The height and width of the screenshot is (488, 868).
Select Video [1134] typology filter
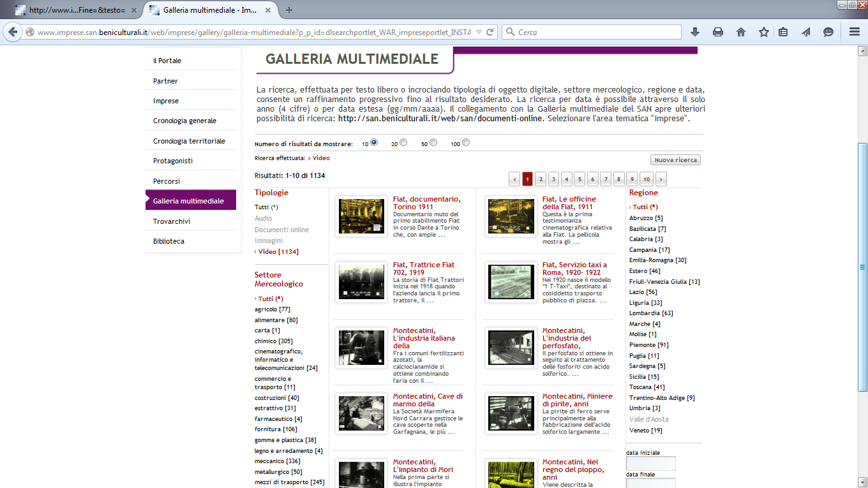tap(278, 251)
